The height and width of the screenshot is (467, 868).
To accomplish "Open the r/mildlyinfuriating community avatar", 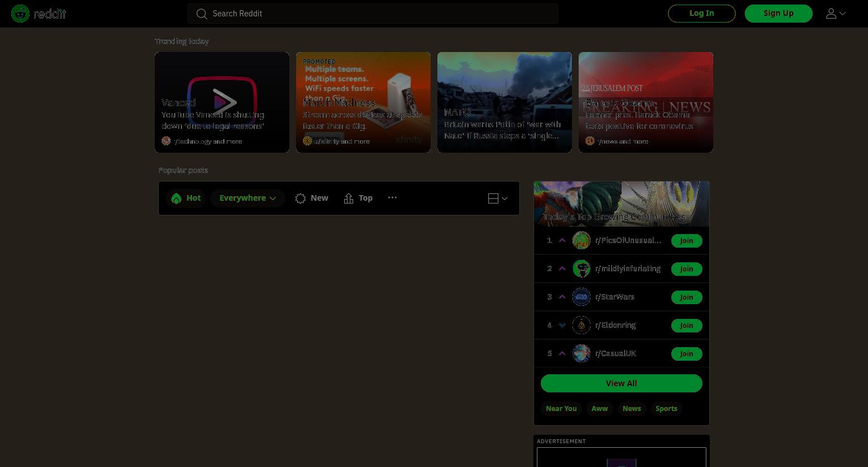I will [581, 269].
